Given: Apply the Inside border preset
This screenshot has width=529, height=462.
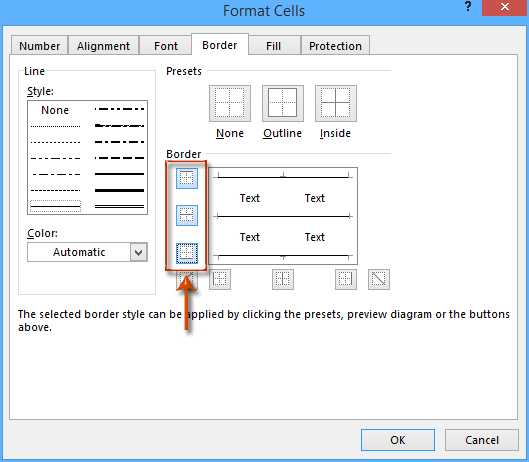Looking at the screenshot, I should (x=336, y=103).
